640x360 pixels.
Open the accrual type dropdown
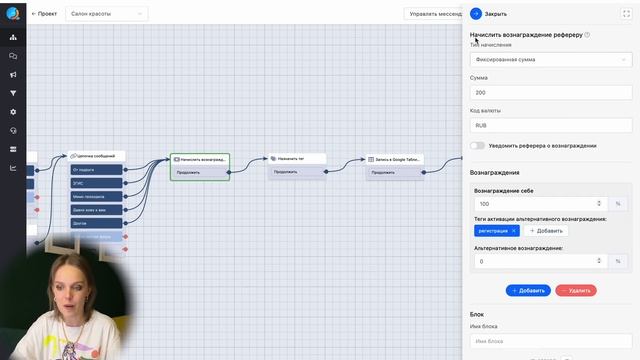click(x=551, y=60)
